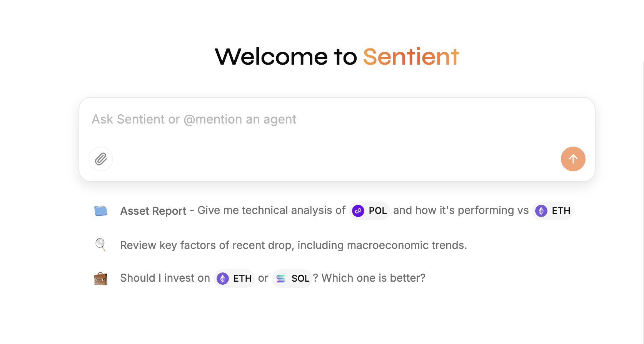
Task: Click the Solana logo in the invest suggestion
Action: pyautogui.click(x=281, y=279)
